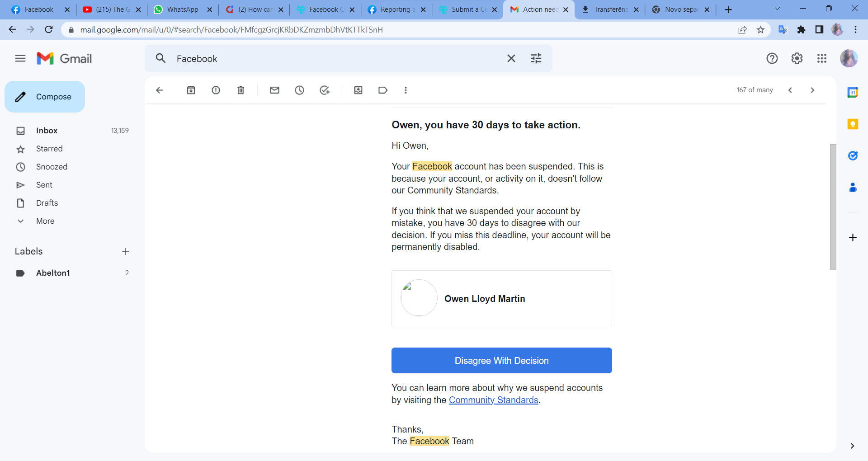Screen dimensions: 868x461
Task: Report this email as spam
Action: click(x=216, y=90)
